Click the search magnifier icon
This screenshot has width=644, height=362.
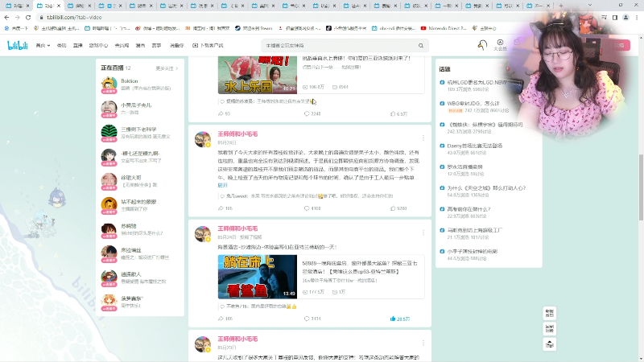click(x=421, y=46)
